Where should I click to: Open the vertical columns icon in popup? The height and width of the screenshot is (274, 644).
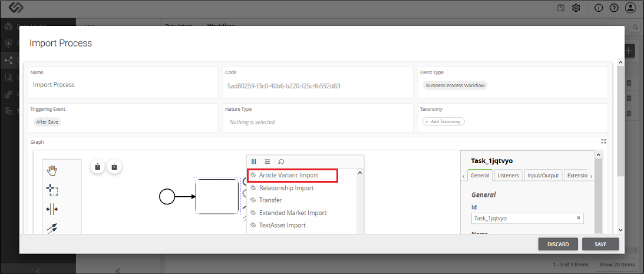coord(254,161)
